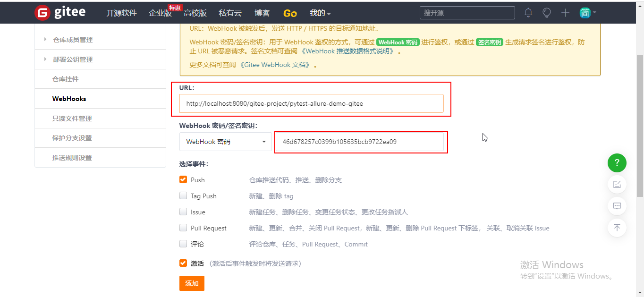Click the orange 添加 button
Viewport: 644px width, 297px height.
coord(192,283)
